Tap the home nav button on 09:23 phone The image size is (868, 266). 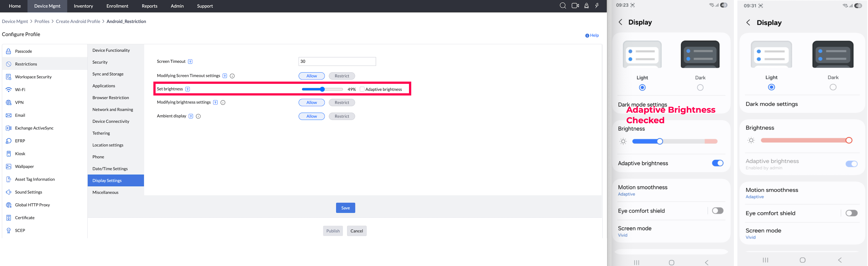tap(671, 262)
